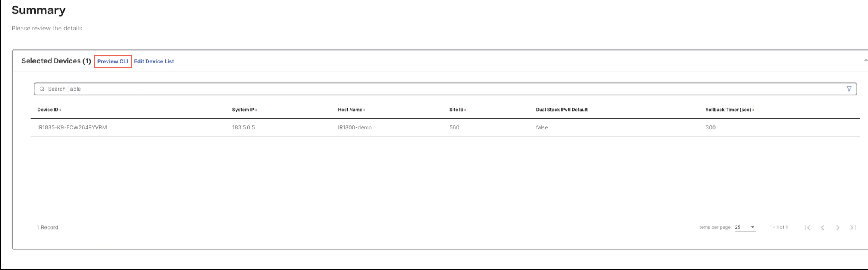Screen dimensions: 868x270
Task: Click host name IR1800-demo cell
Action: pyautogui.click(x=355, y=127)
